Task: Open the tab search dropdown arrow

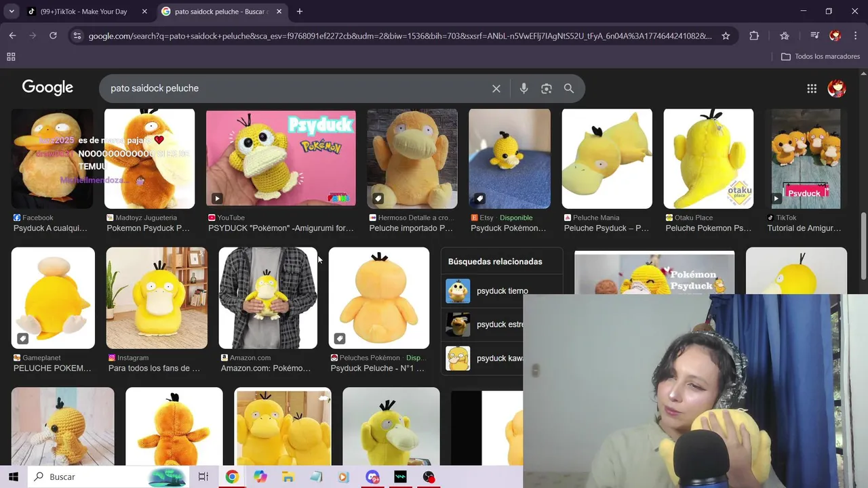Action: [12, 12]
